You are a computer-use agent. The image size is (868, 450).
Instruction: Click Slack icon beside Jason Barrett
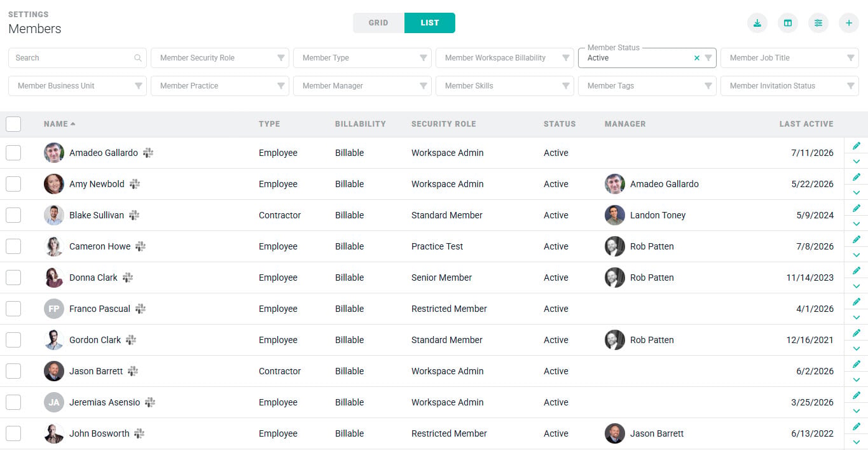tap(133, 371)
